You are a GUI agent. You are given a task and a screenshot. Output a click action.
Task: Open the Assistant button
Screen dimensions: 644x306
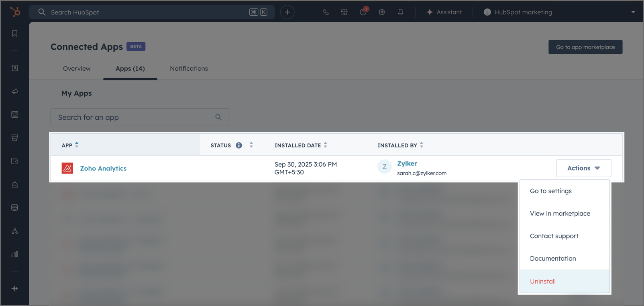click(x=444, y=12)
